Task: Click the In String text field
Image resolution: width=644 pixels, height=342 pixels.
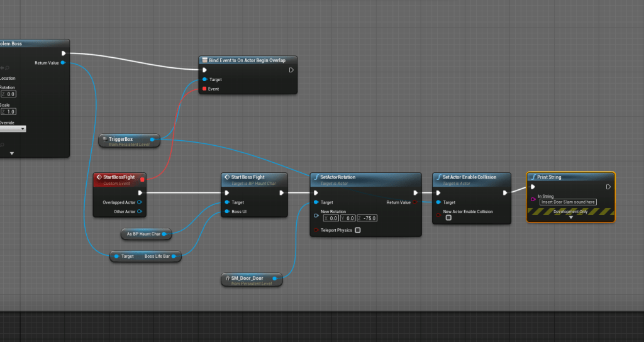Action: pyautogui.click(x=568, y=202)
